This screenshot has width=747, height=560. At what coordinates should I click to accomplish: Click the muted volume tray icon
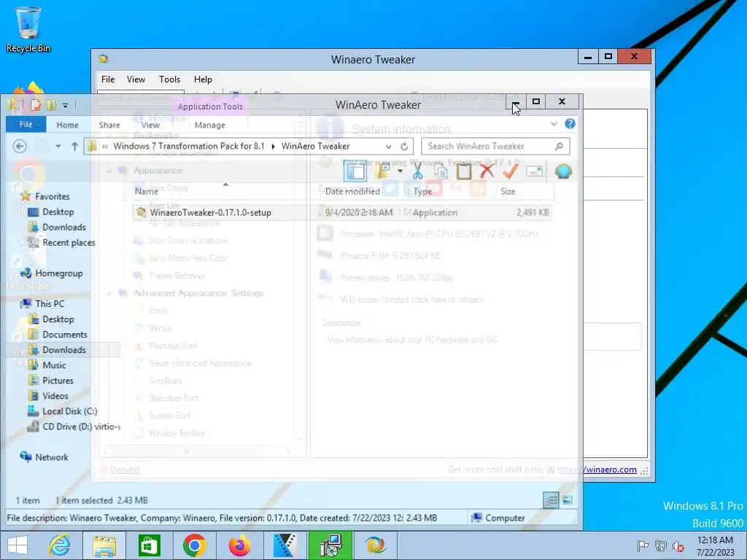678,546
